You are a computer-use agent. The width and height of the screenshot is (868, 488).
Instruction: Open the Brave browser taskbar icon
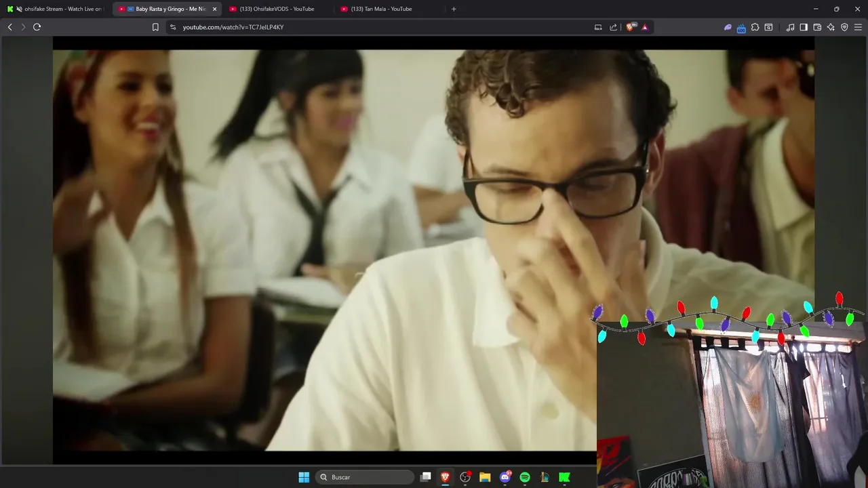(446, 477)
